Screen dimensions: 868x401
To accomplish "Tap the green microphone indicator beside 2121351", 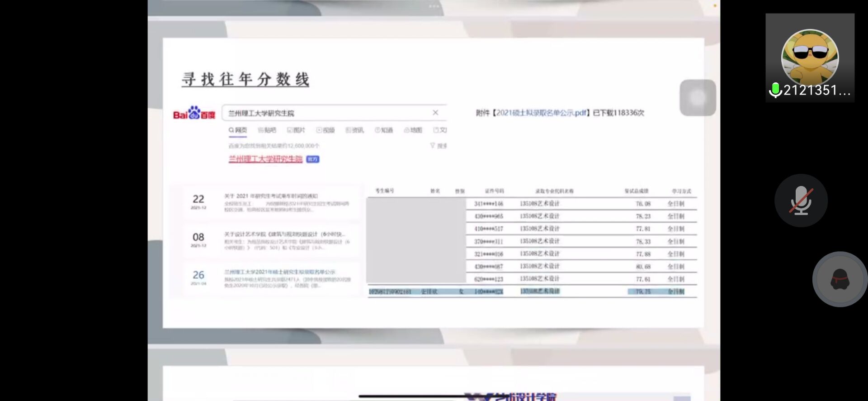I will pos(775,90).
